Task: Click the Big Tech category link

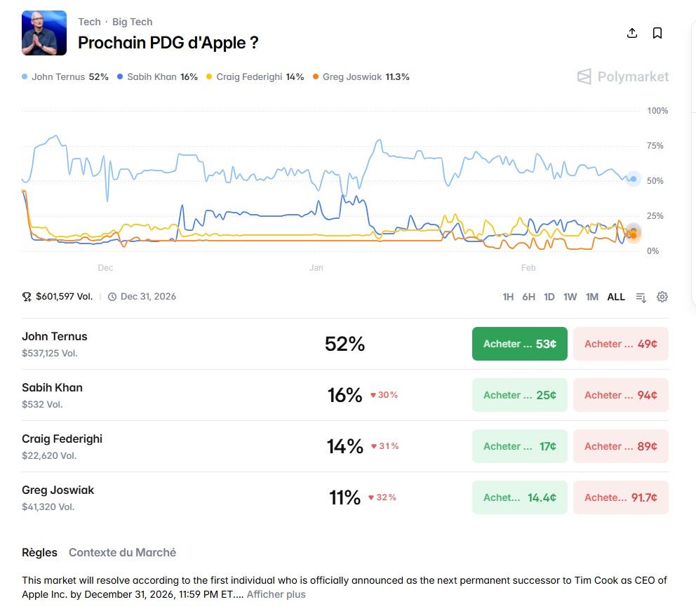Action: (x=133, y=22)
